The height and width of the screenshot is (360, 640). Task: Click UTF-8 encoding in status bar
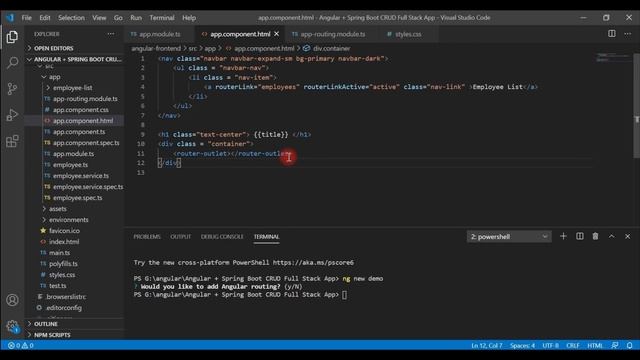click(x=550, y=345)
